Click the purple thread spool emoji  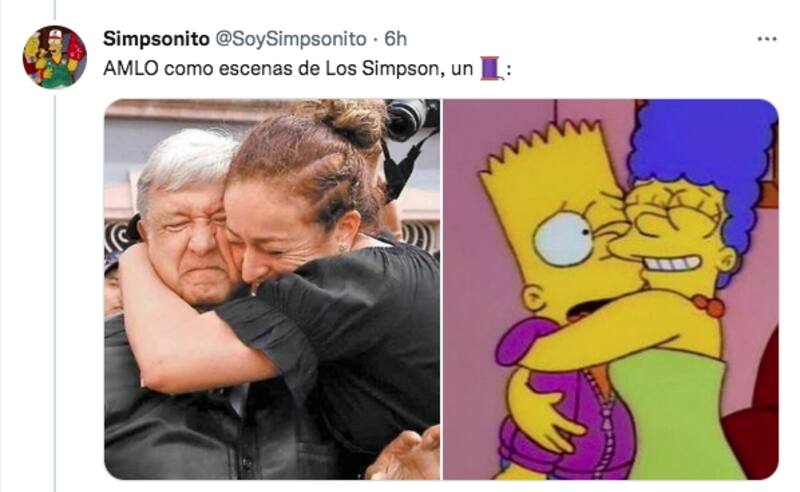(x=492, y=68)
